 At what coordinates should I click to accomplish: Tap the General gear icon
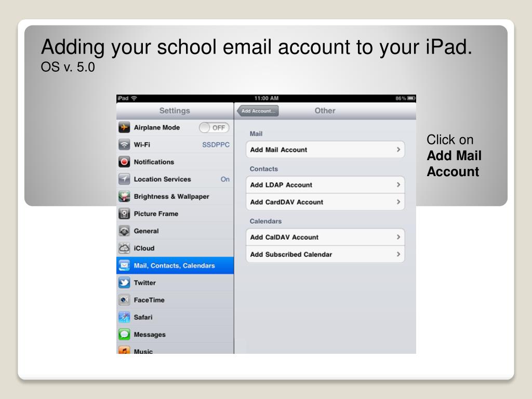[124, 231]
